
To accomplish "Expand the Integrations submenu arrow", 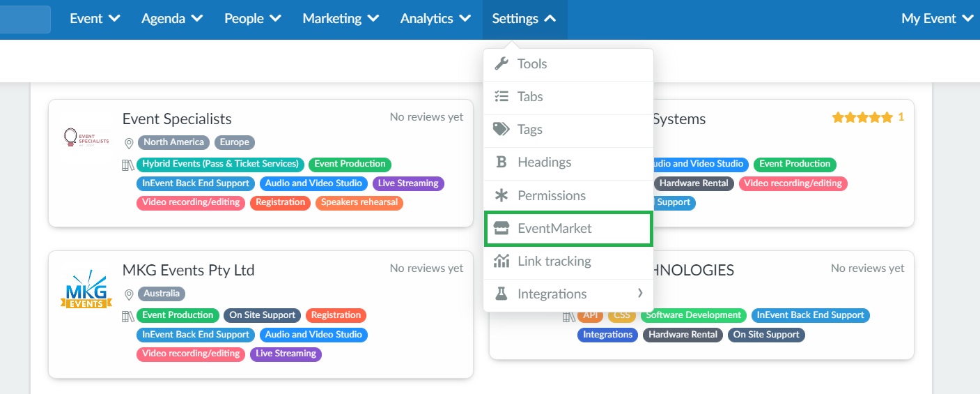I will 640,293.
